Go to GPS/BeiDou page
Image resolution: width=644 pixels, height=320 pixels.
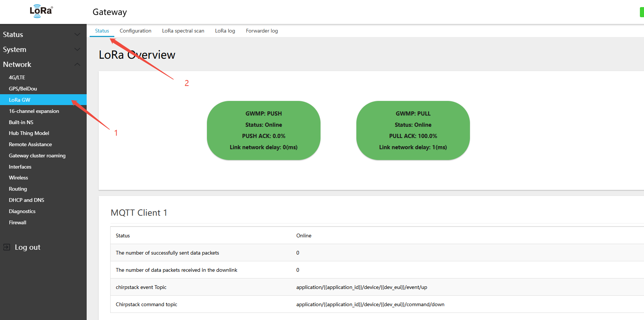pos(23,89)
